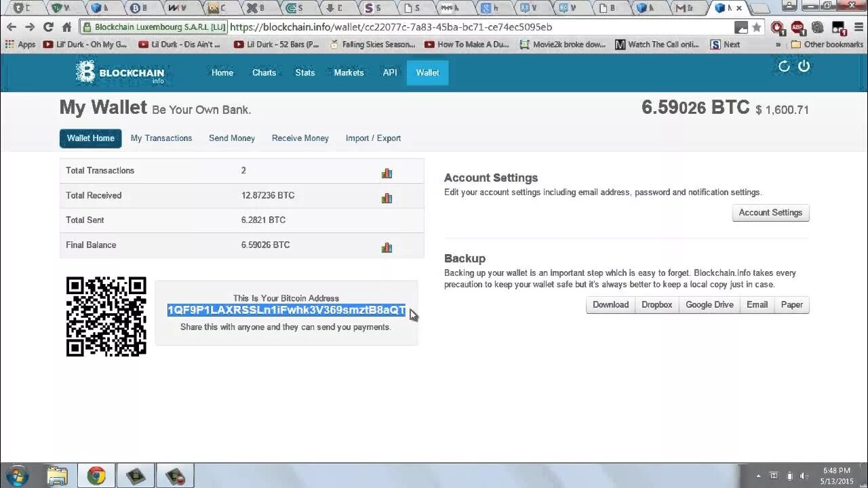This screenshot has width=868, height=488.
Task: Open the How To Make A Du... bookmark
Action: coord(467,45)
